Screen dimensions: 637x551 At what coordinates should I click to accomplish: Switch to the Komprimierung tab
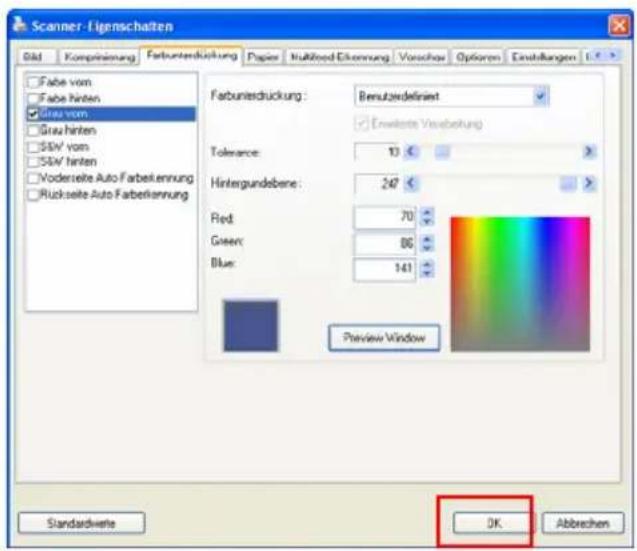pos(100,57)
